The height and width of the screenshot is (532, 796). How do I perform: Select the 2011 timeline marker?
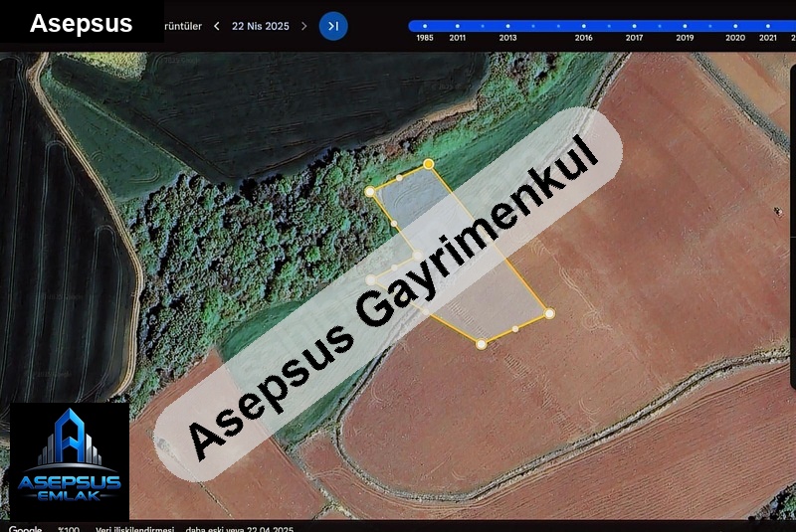pyautogui.click(x=458, y=27)
